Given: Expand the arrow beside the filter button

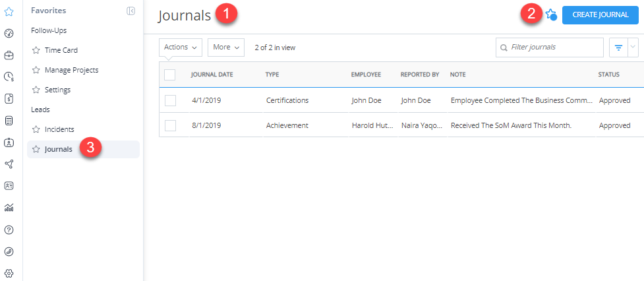Looking at the screenshot, I should (633, 47).
